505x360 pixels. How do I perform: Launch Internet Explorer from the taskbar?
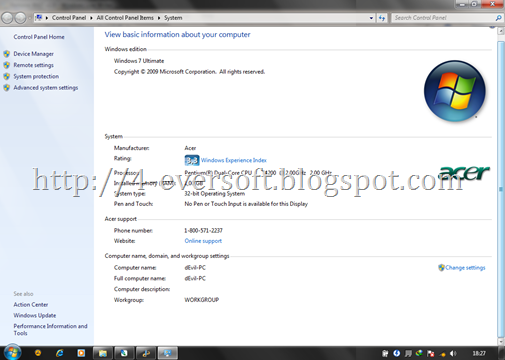pos(60,353)
